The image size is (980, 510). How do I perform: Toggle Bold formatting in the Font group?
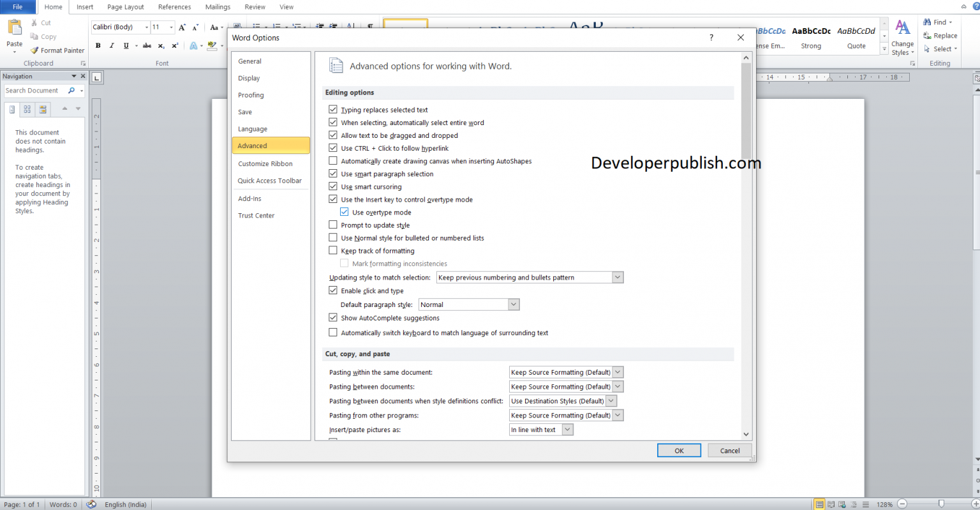(x=98, y=45)
